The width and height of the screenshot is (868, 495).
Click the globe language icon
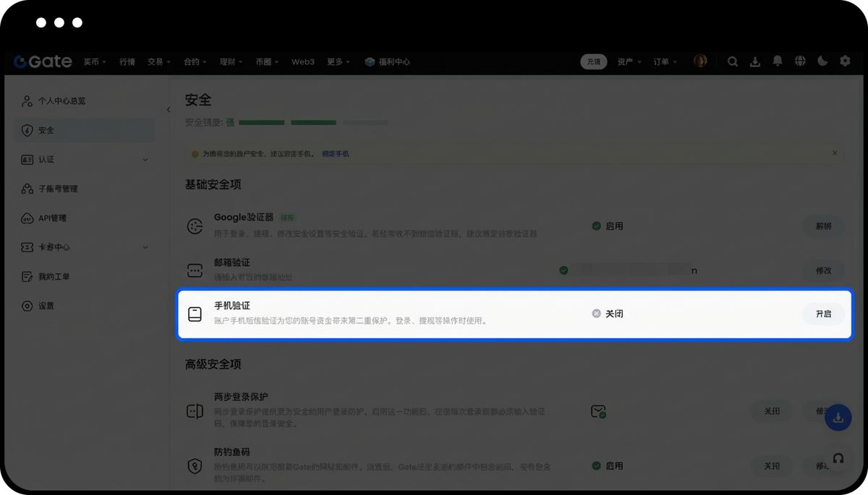tap(800, 61)
